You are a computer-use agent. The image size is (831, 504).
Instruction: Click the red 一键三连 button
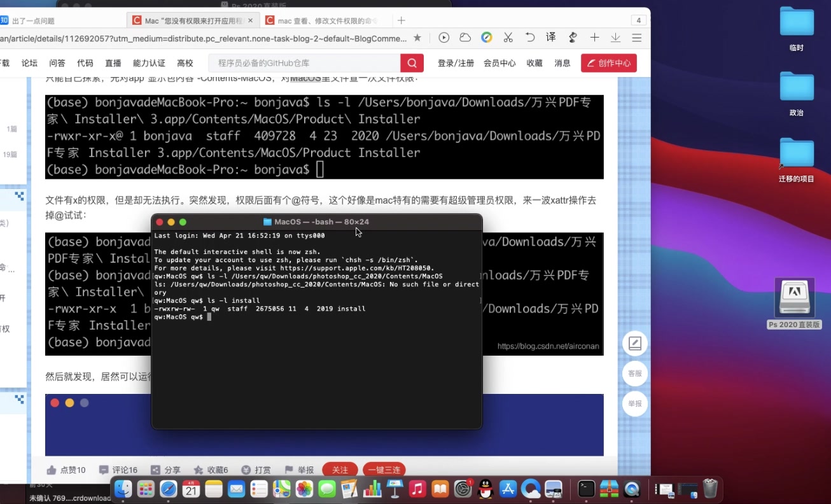(x=384, y=470)
